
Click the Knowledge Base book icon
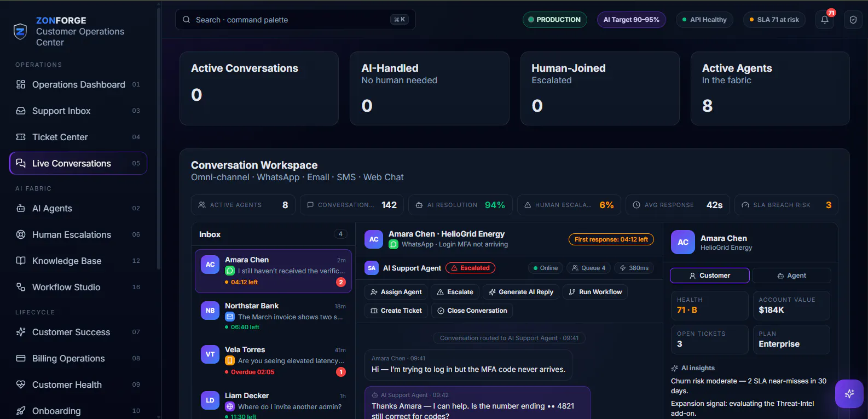click(x=21, y=261)
